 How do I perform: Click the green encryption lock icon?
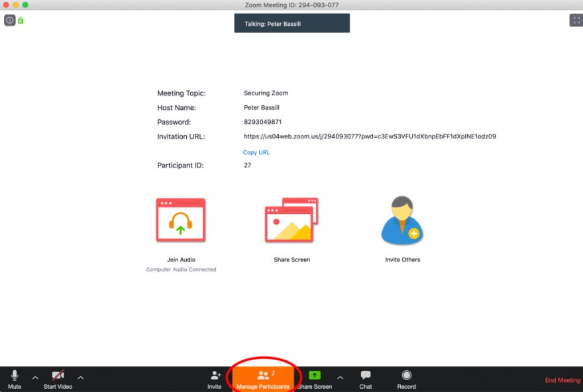click(x=21, y=20)
